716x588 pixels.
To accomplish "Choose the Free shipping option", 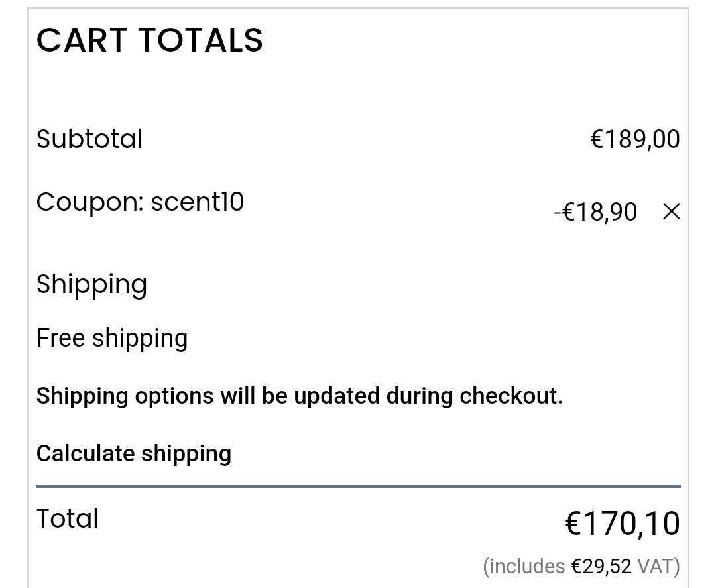I will (x=112, y=339).
